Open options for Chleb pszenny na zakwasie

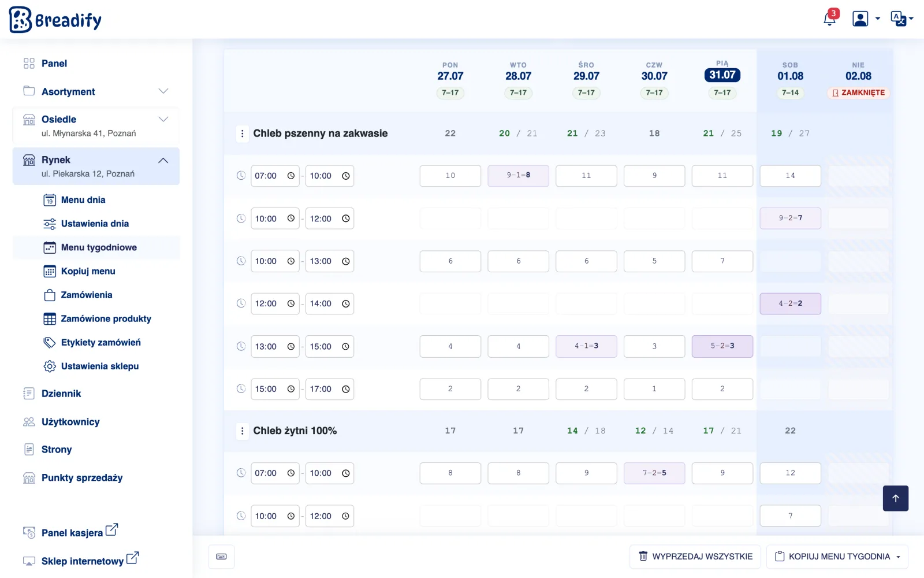tap(242, 134)
